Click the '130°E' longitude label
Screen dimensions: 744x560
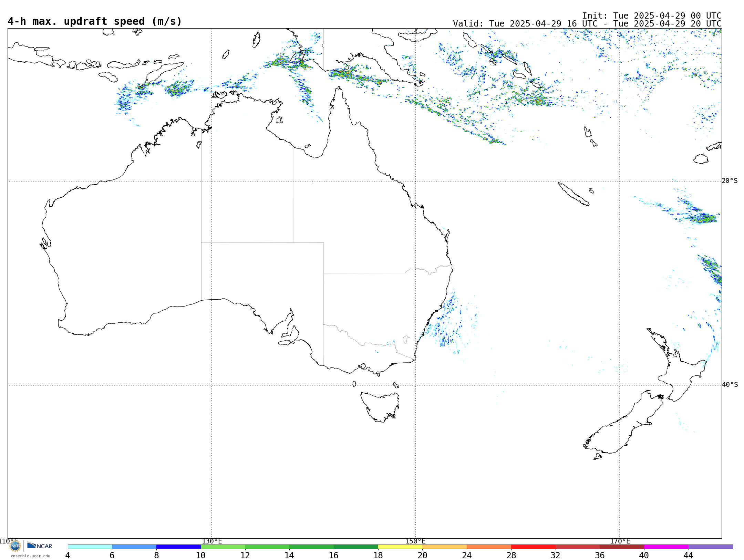212,541
